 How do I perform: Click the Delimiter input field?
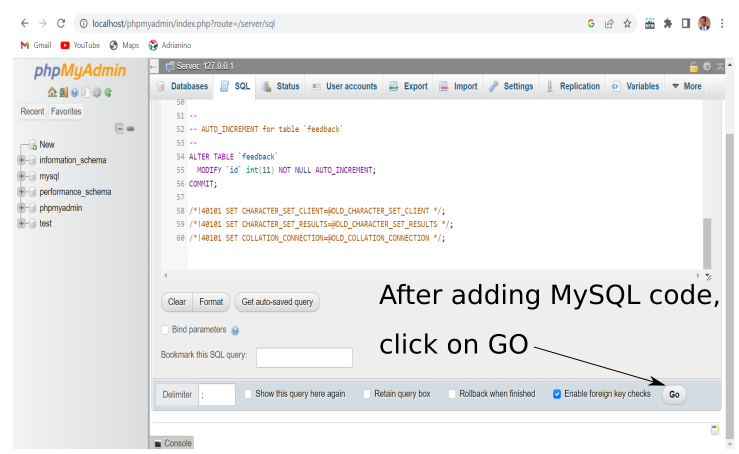click(x=217, y=395)
